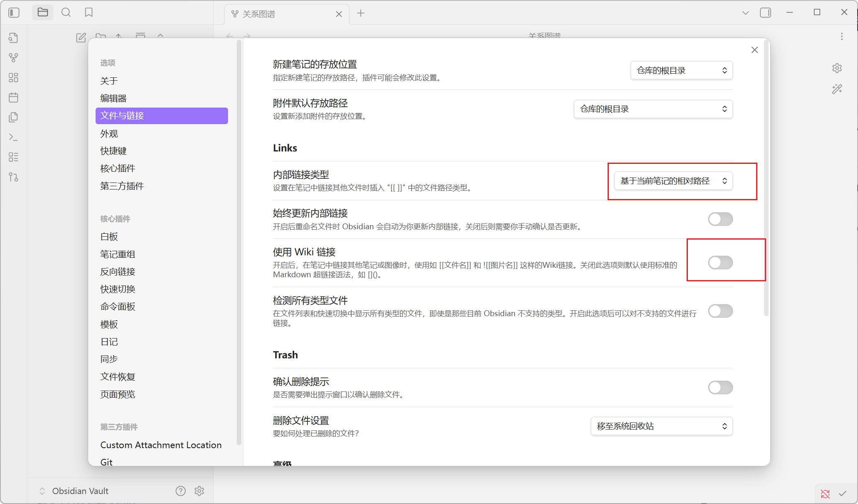Screen dimensions: 858x504
Task: Close the settings dialog
Action: 755,50
